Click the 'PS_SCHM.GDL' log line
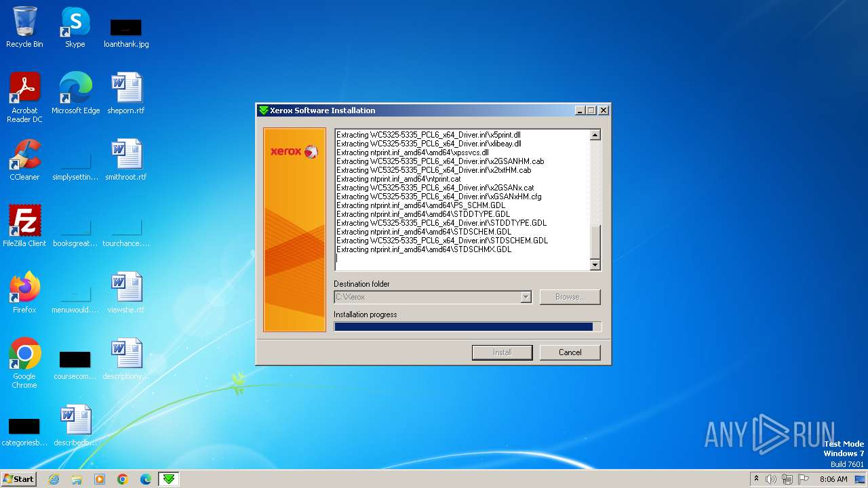Screen dimensions: 868x488 [x=420, y=205]
